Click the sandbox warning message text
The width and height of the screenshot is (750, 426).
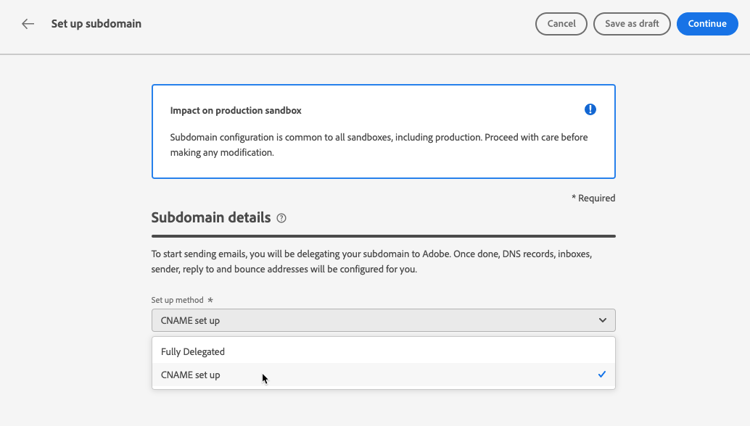pos(378,144)
